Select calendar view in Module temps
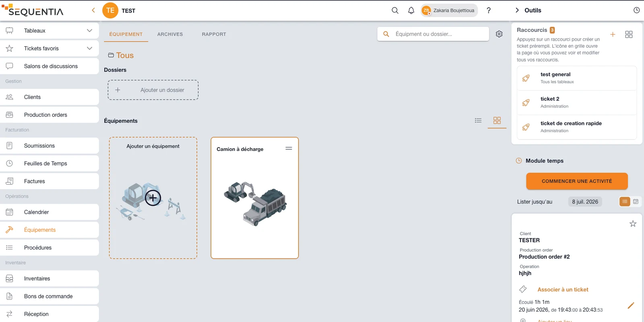This screenshot has height=322, width=644. coord(636,202)
